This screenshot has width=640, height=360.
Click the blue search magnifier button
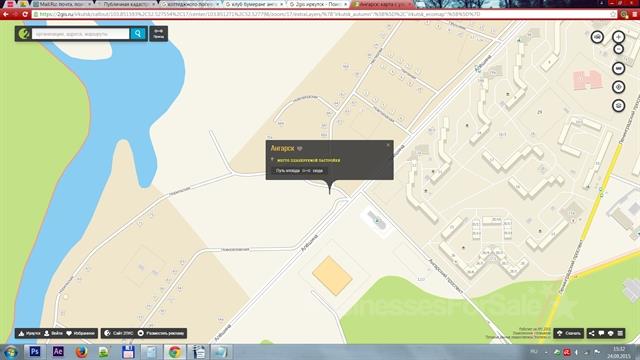(138, 33)
